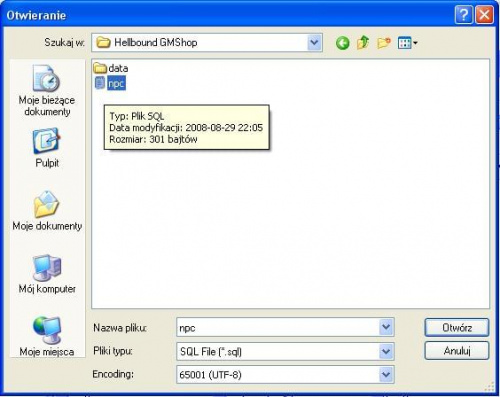Expand the Encoding dropdown arrow
The width and height of the screenshot is (500, 397).
[386, 374]
